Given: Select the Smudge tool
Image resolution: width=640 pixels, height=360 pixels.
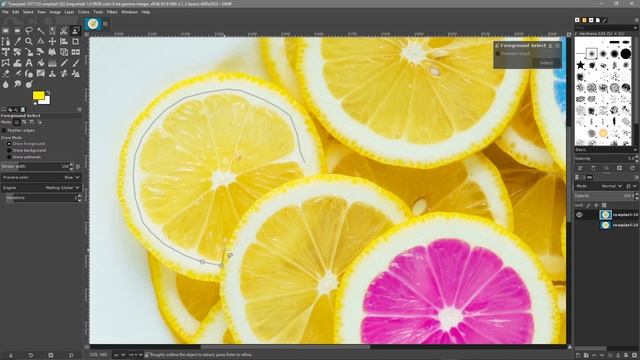Looking at the screenshot, I should click(17, 84).
